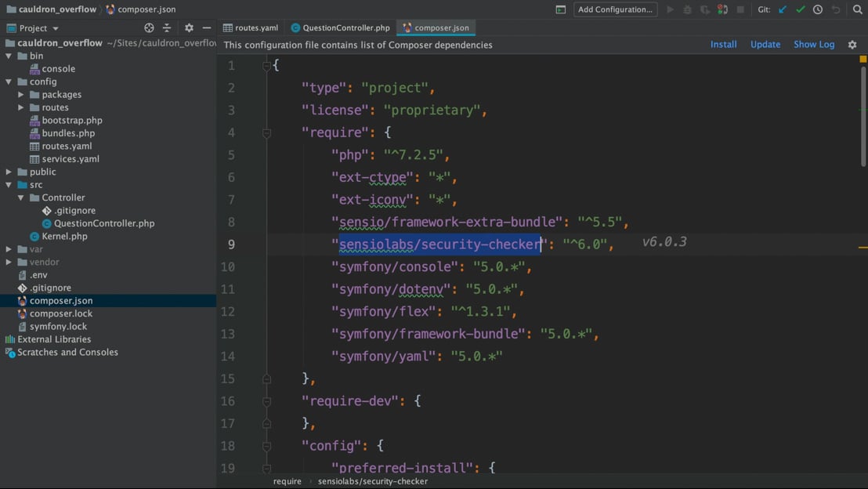Collapse the src folder

point(9,185)
